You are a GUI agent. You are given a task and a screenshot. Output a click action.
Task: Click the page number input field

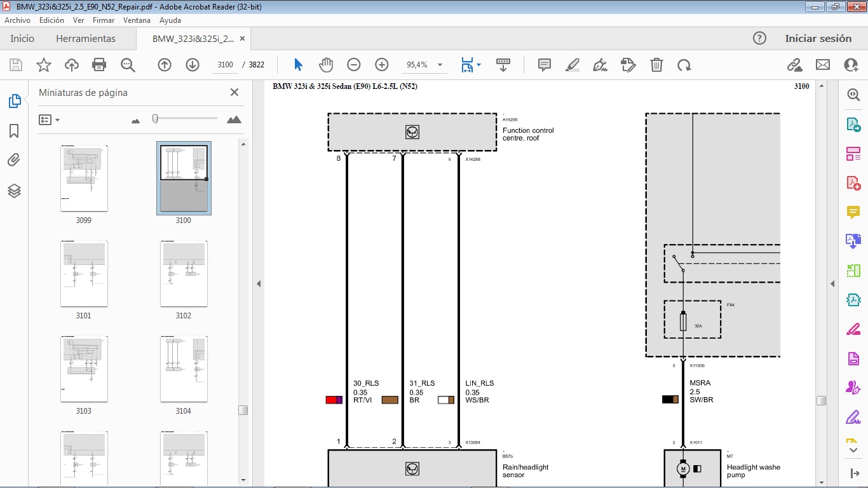coord(225,65)
